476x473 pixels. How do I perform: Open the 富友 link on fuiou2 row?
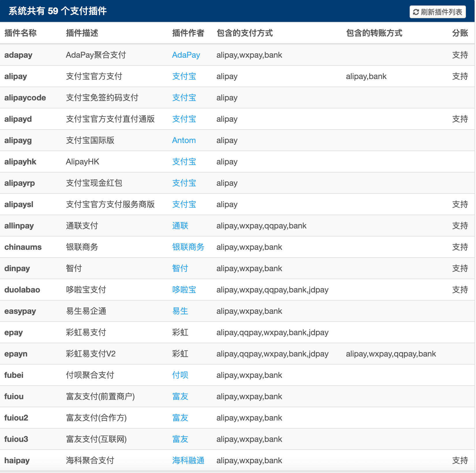tap(180, 418)
